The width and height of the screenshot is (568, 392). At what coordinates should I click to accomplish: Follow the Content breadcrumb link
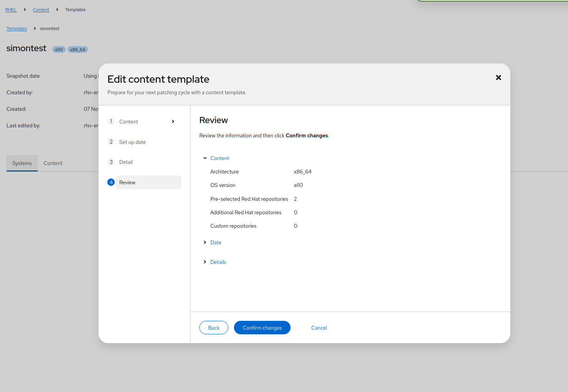click(41, 10)
